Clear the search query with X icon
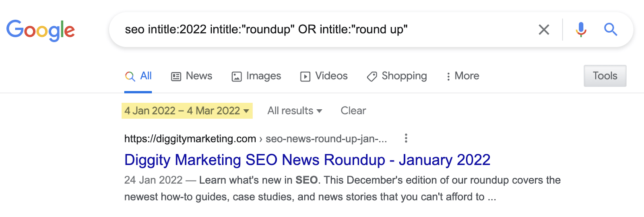The width and height of the screenshot is (644, 217). pos(544,29)
